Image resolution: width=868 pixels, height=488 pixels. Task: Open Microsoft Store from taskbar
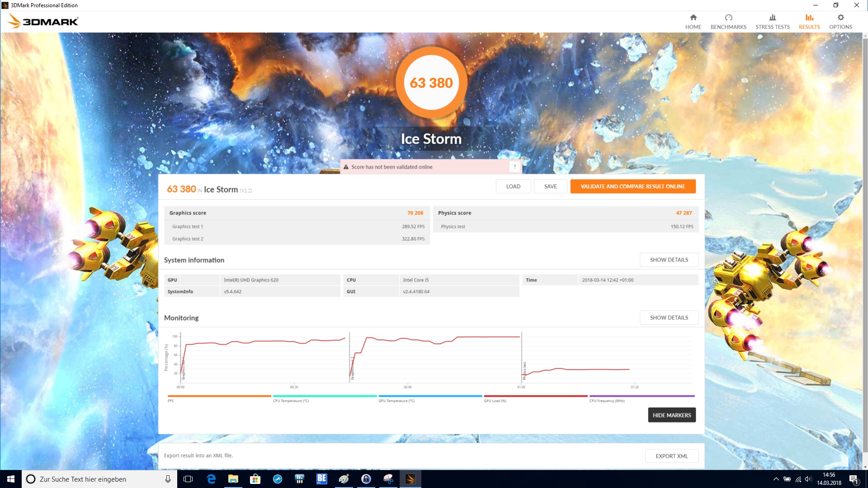click(x=255, y=479)
